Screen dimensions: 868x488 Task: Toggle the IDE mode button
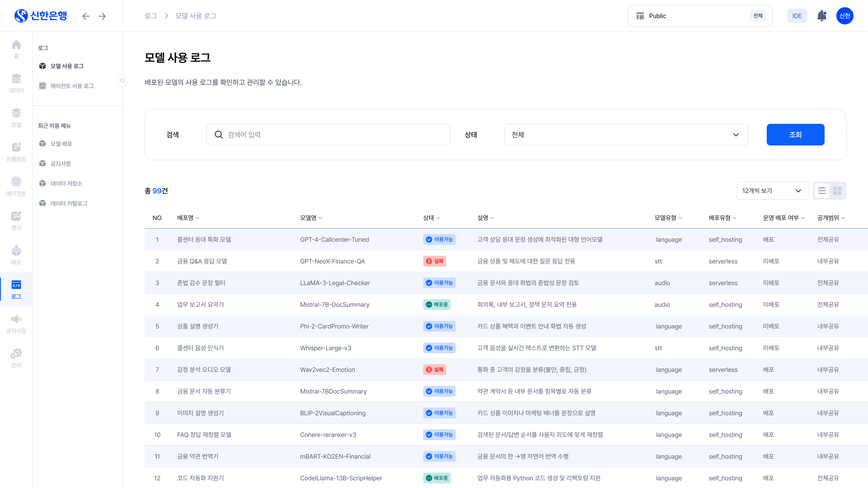(x=797, y=16)
